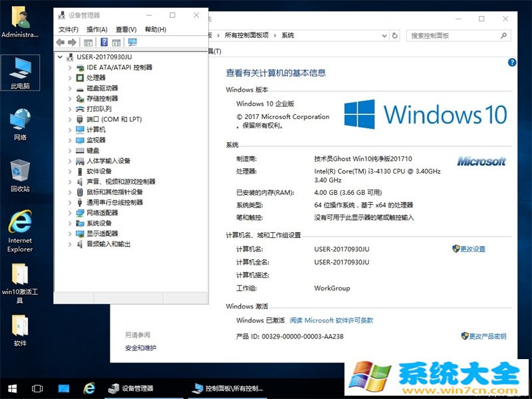
Task: Select the 4.00 GB (3.66 GB 可用) memory text
Action: point(348,193)
